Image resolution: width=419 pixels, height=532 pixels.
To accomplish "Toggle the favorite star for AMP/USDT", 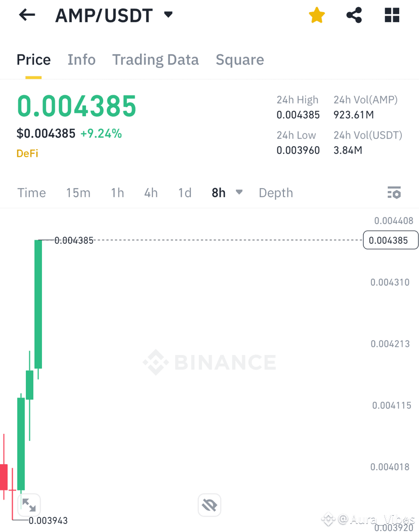I will pyautogui.click(x=317, y=15).
